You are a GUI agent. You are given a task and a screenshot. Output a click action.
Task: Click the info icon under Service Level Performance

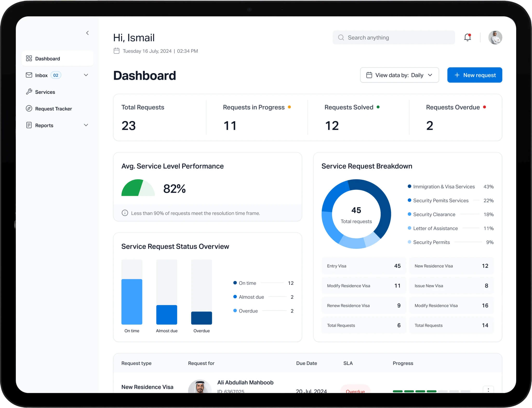(x=125, y=213)
